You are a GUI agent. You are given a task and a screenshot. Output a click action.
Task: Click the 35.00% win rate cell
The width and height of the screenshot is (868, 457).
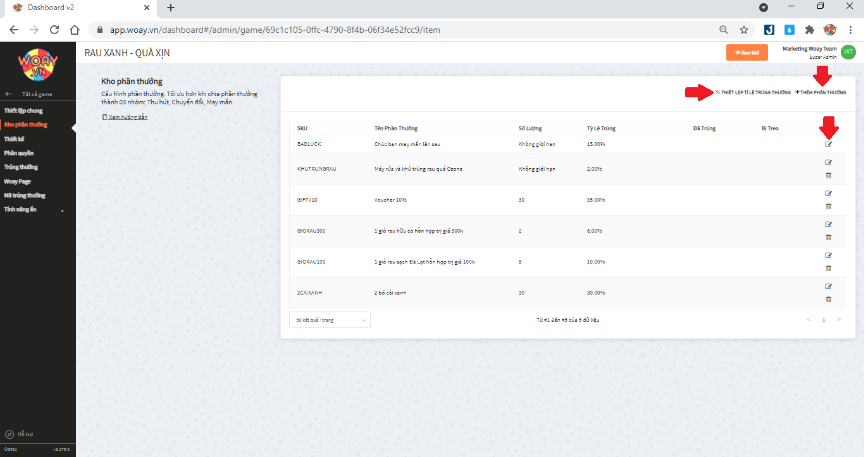(x=596, y=200)
